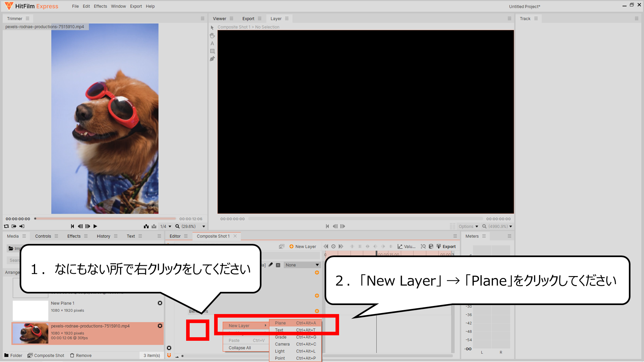Close the Composite Shot 1 tab
This screenshot has height=362, width=644.
235,236
